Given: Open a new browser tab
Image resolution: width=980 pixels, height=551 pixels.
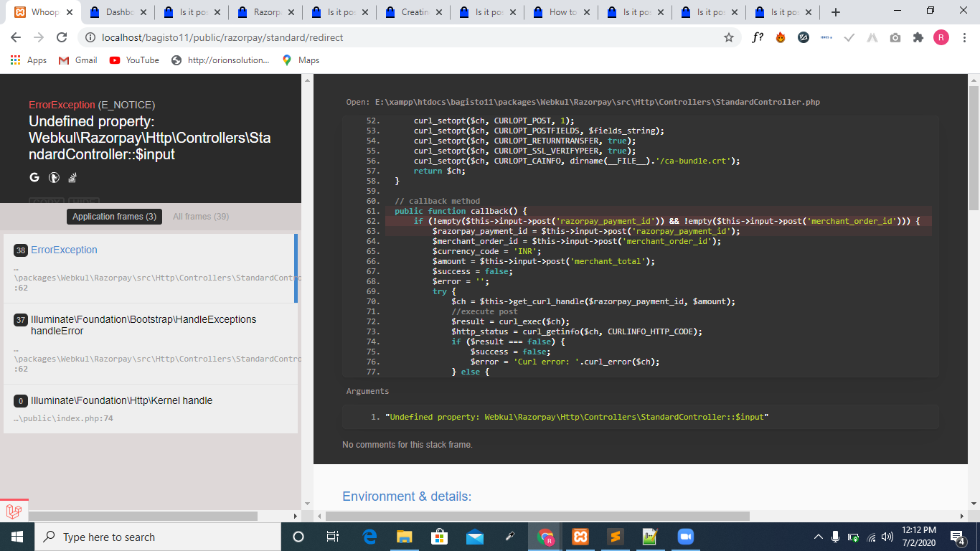Looking at the screenshot, I should tap(836, 12).
